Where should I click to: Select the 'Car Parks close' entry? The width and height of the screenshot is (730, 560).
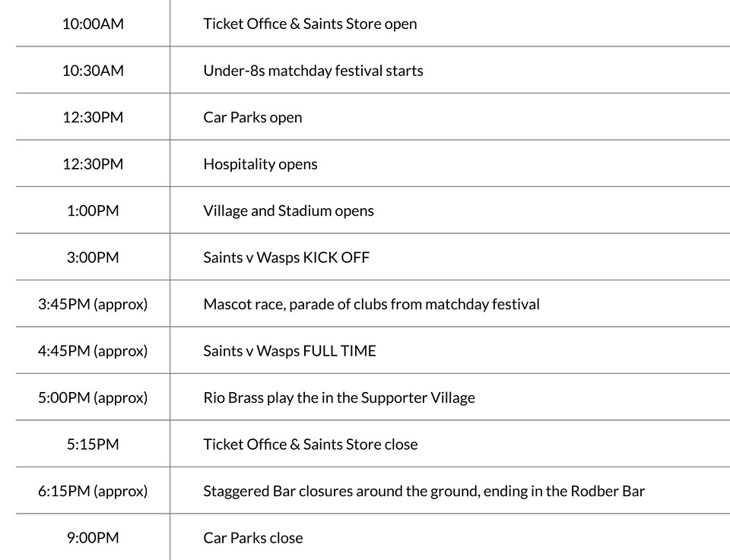252,538
